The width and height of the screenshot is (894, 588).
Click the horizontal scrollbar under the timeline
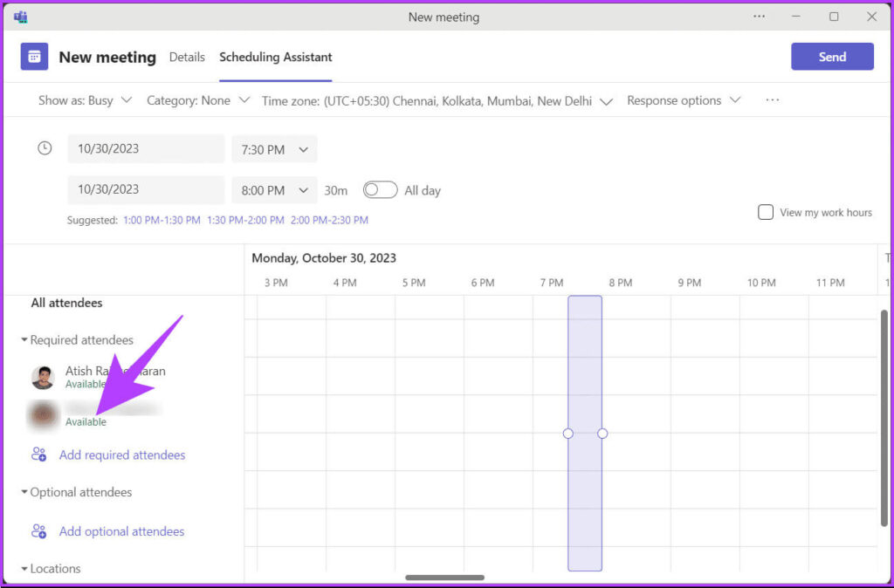[x=444, y=578]
